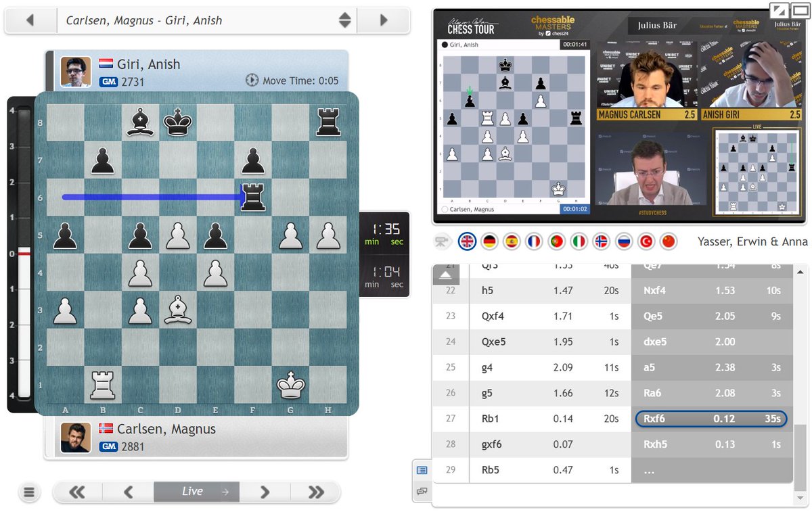
Task: Click the Netherlands flag next to Giri
Action: point(106,64)
